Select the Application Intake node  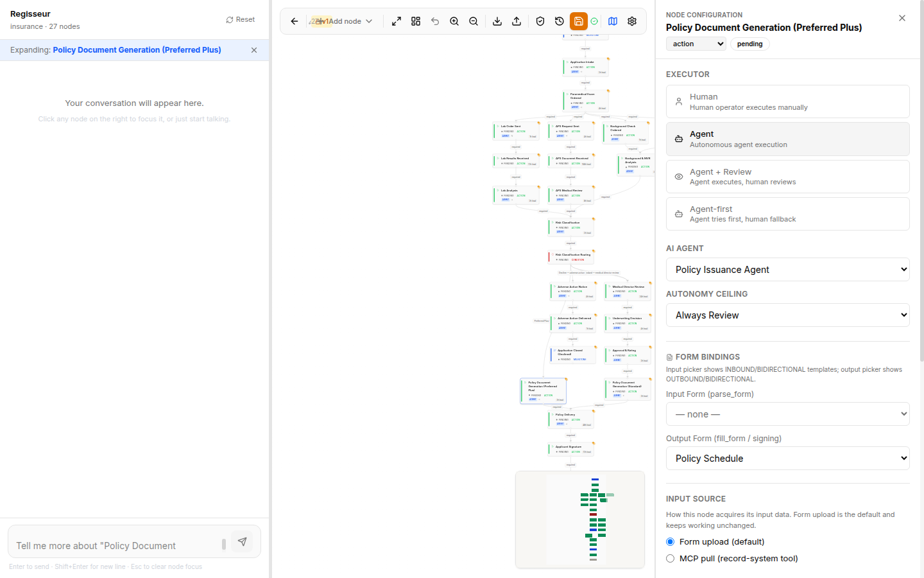586,67
